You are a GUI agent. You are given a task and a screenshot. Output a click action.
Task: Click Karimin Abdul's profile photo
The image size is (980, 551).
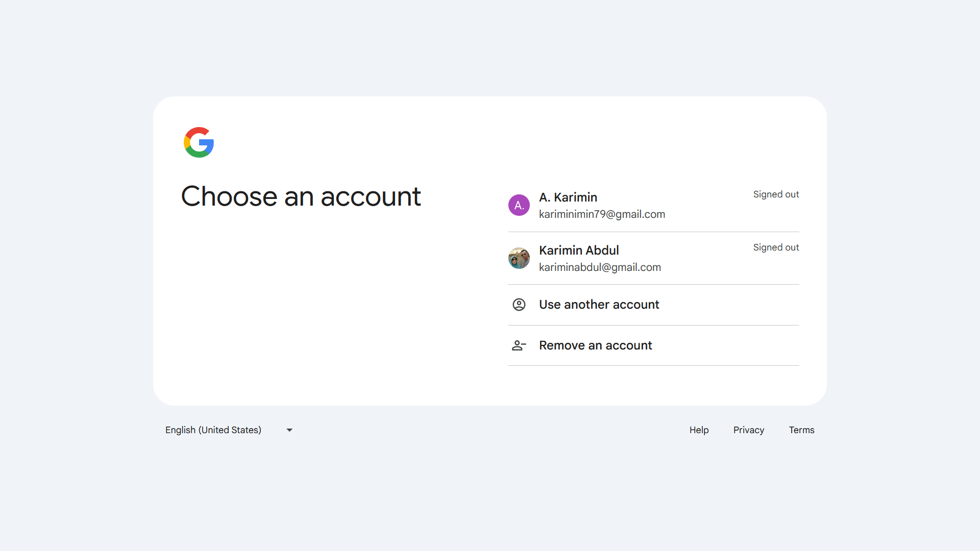pyautogui.click(x=519, y=258)
